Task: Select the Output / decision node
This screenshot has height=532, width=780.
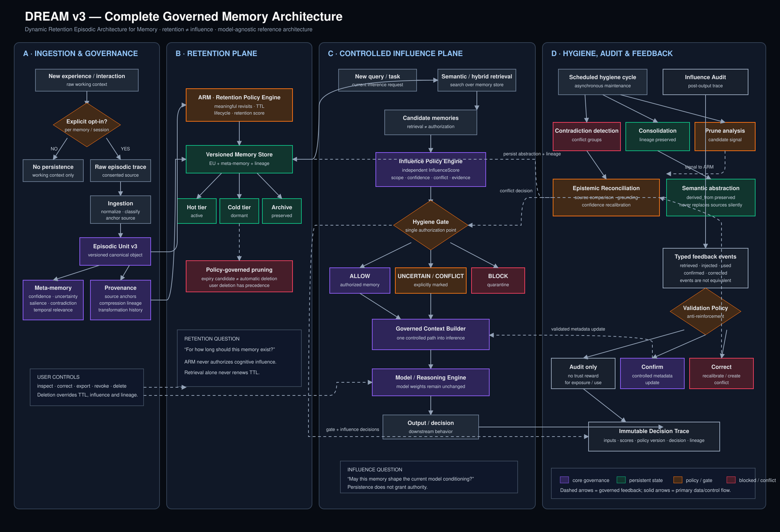Action: pyautogui.click(x=430, y=427)
